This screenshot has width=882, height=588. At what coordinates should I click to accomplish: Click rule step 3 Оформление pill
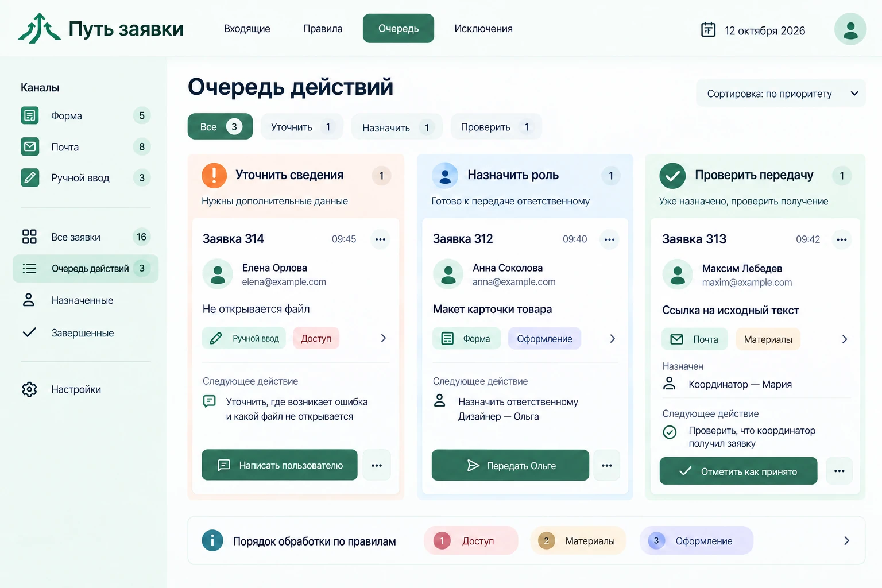click(x=697, y=541)
